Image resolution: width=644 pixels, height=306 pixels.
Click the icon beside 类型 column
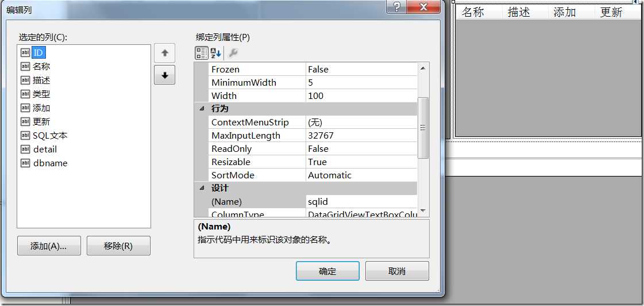click(25, 94)
